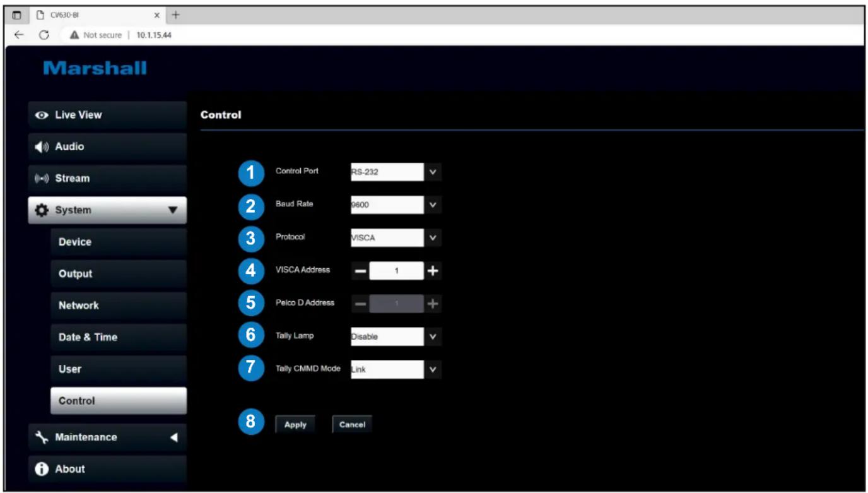The height and width of the screenshot is (493, 868).
Task: Select the Device submenu item
Action: [119, 242]
